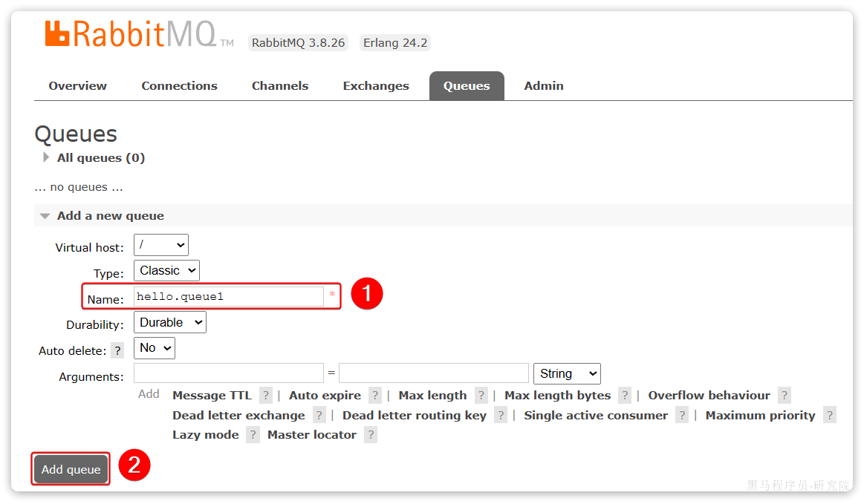Open the Auto delete dropdown

point(154,347)
